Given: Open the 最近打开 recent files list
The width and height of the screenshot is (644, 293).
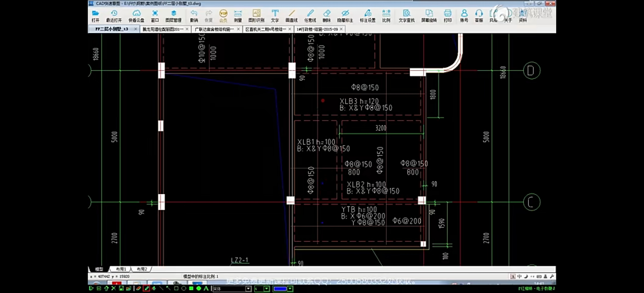Looking at the screenshot, I should pos(114,16).
